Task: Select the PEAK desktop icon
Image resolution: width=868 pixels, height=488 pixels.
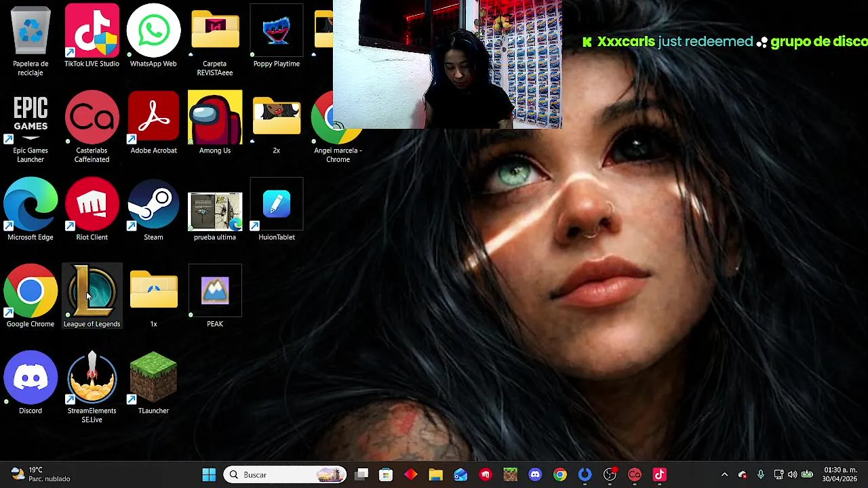Action: tap(215, 296)
